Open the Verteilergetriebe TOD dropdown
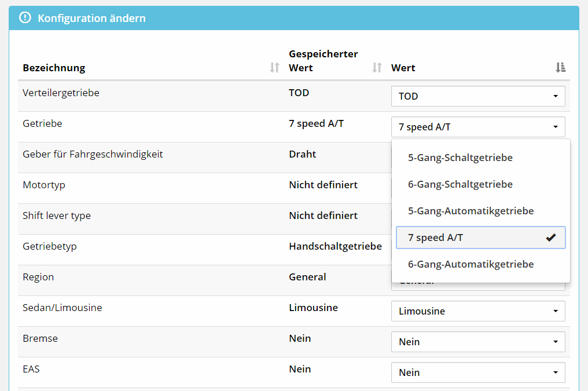Screen dimensions: 588x391 (478, 96)
